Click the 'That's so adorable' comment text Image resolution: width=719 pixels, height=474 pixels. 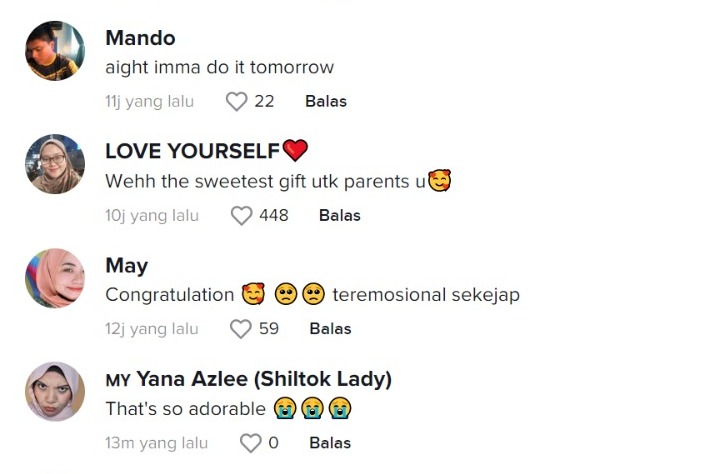click(x=185, y=409)
